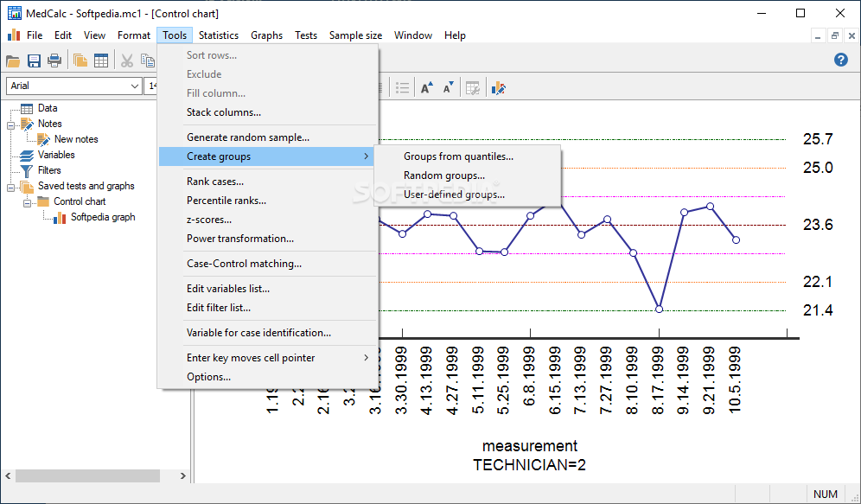Expand Enter key moves cell pointer submenu
This screenshot has width=861, height=504.
coord(268,358)
